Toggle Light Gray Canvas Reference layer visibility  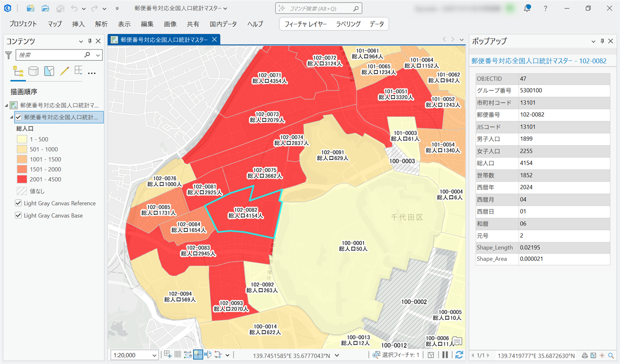click(x=19, y=203)
